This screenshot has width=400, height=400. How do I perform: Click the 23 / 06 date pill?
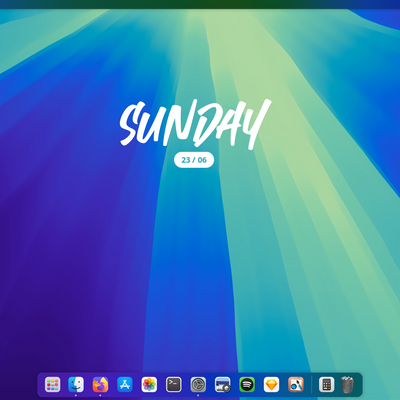(194, 160)
